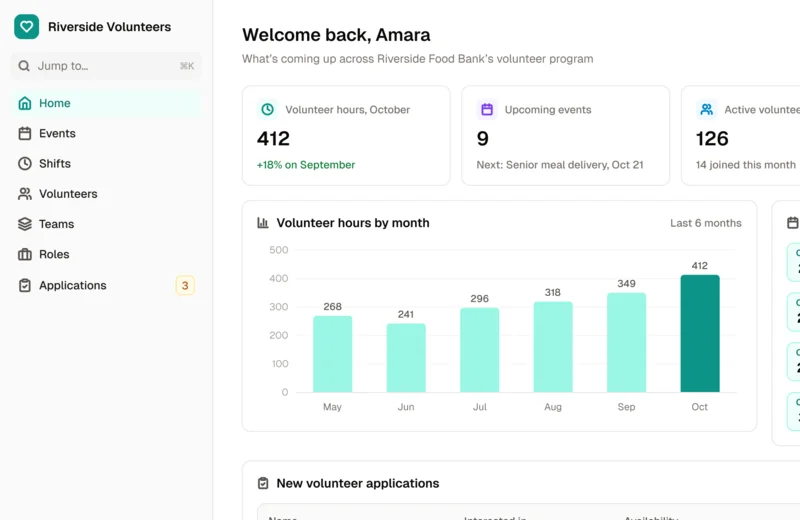Open Applications in the sidebar

[106, 285]
